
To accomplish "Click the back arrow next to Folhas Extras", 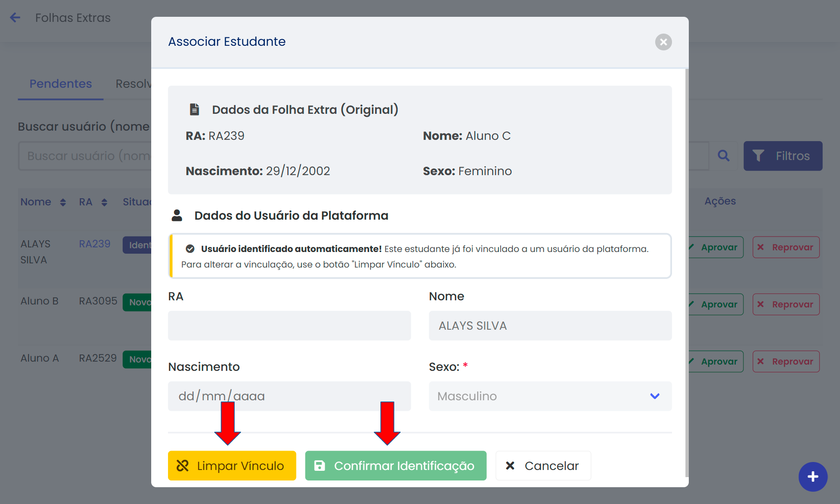I will pos(15,18).
